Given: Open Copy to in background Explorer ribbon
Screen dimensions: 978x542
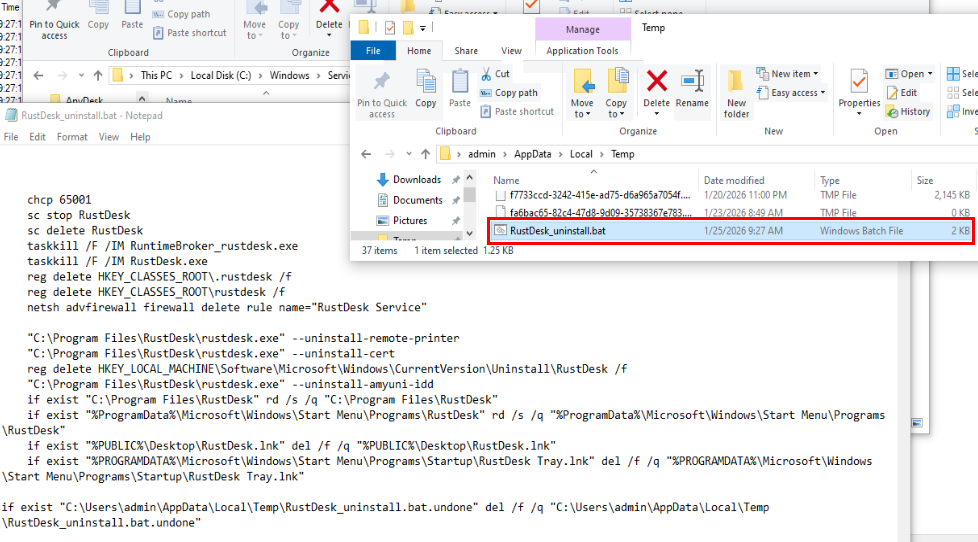Looking at the screenshot, I should click(288, 21).
